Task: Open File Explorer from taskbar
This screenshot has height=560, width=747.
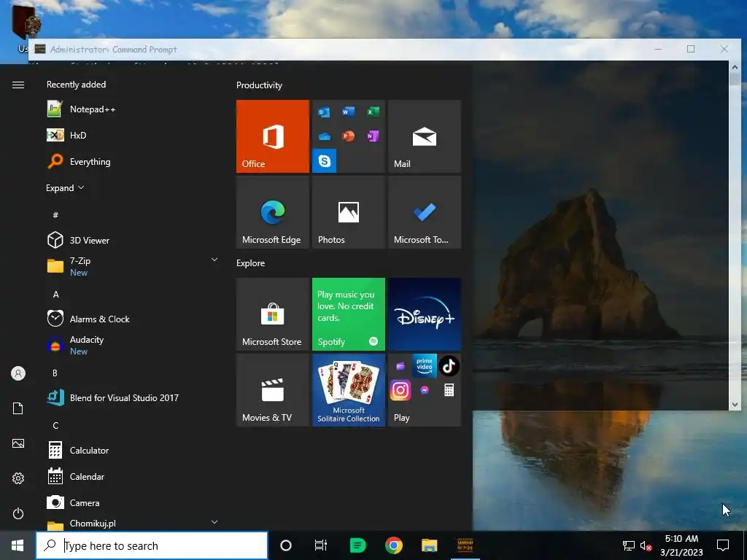Action: point(429,545)
